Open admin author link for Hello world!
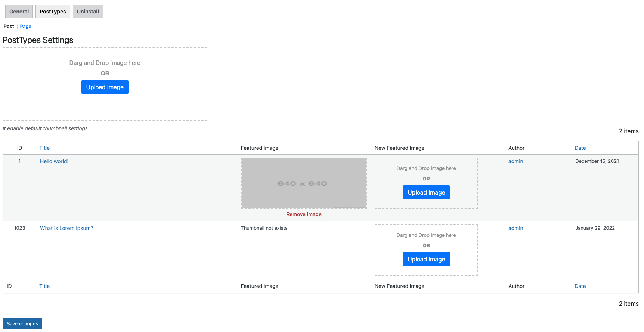Screen dimensions: 644x332 [515, 161]
